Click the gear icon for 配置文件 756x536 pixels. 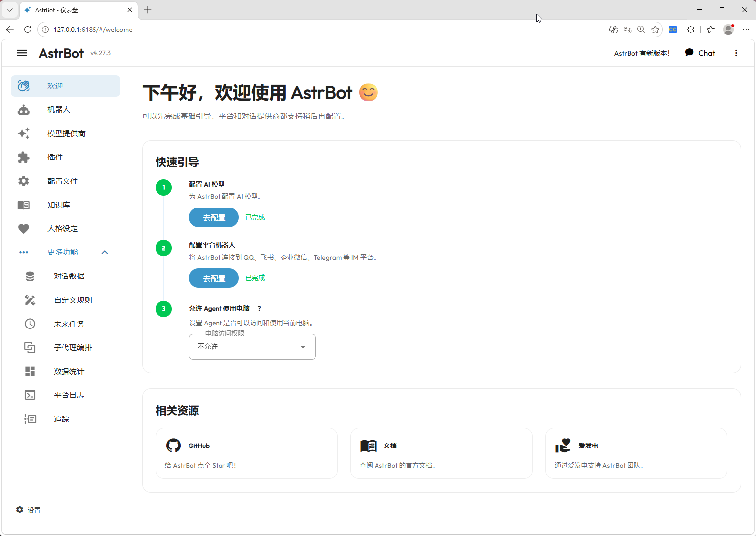point(24,181)
